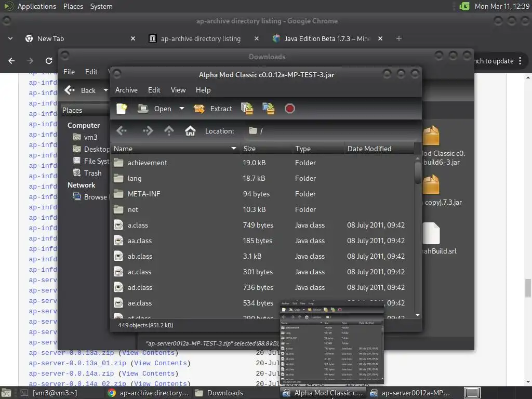Open ap-server-0.0.13a.zip link
Screen dimensions: 532x399
[71, 353]
